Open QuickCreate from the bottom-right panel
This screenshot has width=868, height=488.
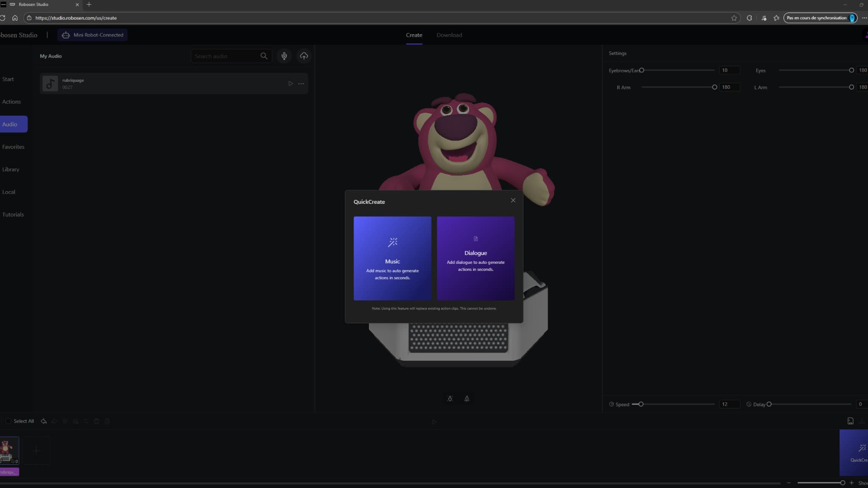857,452
